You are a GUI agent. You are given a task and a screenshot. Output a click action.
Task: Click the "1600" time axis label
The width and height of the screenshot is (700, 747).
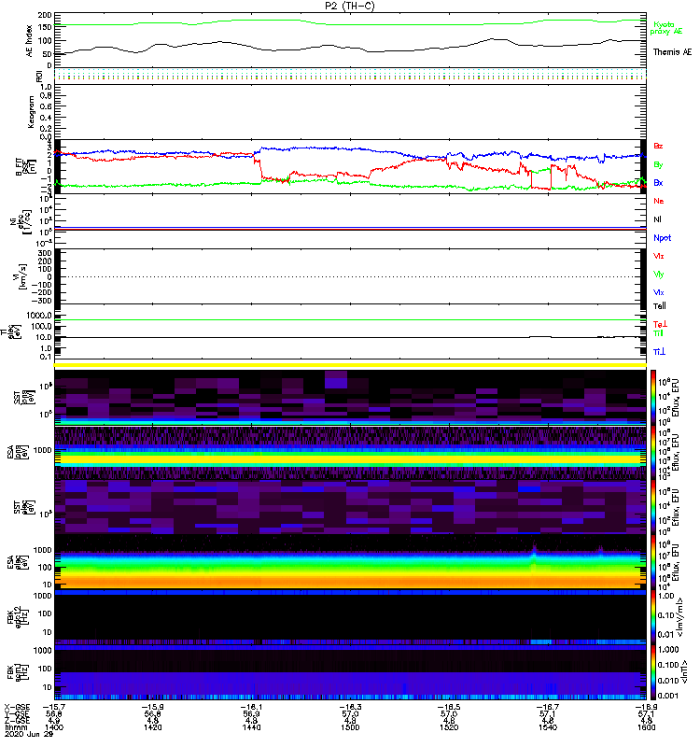[x=646, y=727]
